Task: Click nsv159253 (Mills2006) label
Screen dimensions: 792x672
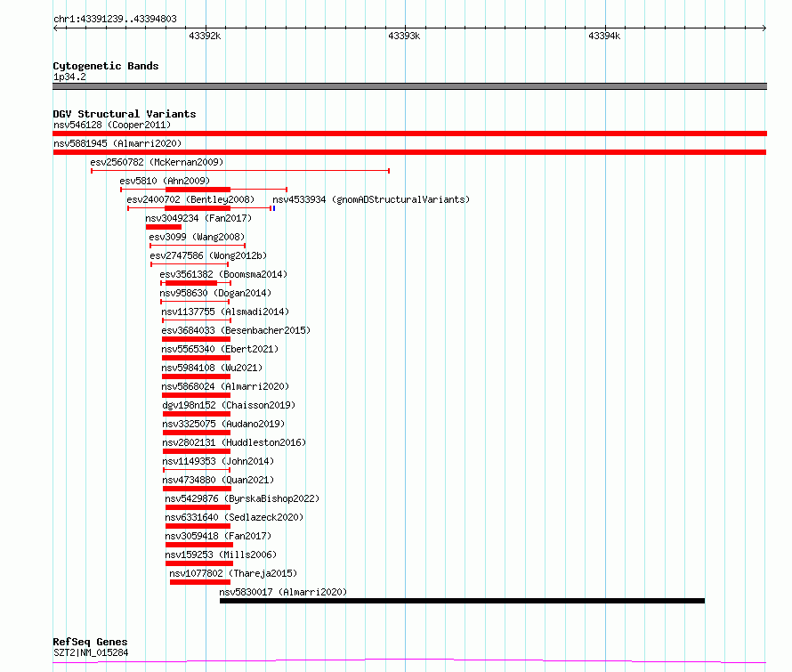Action: 221,555
